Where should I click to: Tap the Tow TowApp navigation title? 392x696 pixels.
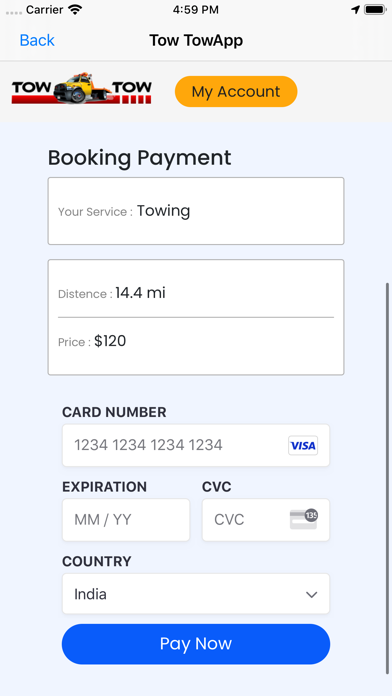[x=196, y=40]
